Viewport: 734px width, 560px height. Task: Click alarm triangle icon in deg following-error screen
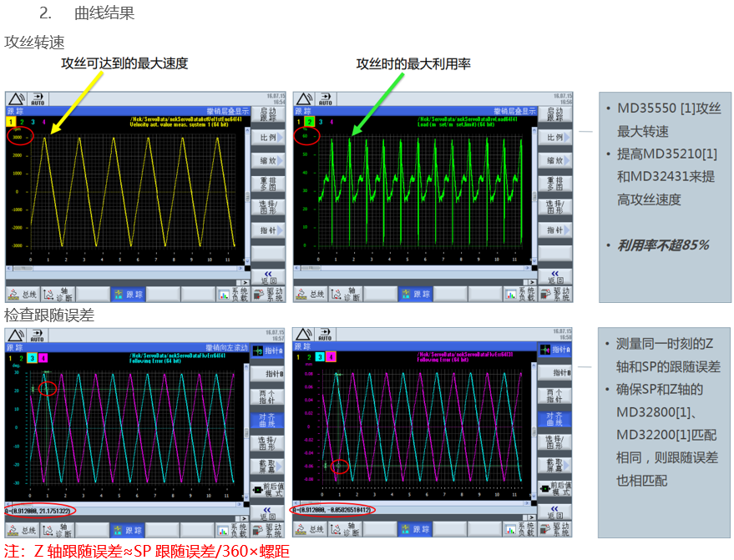coord(16,335)
